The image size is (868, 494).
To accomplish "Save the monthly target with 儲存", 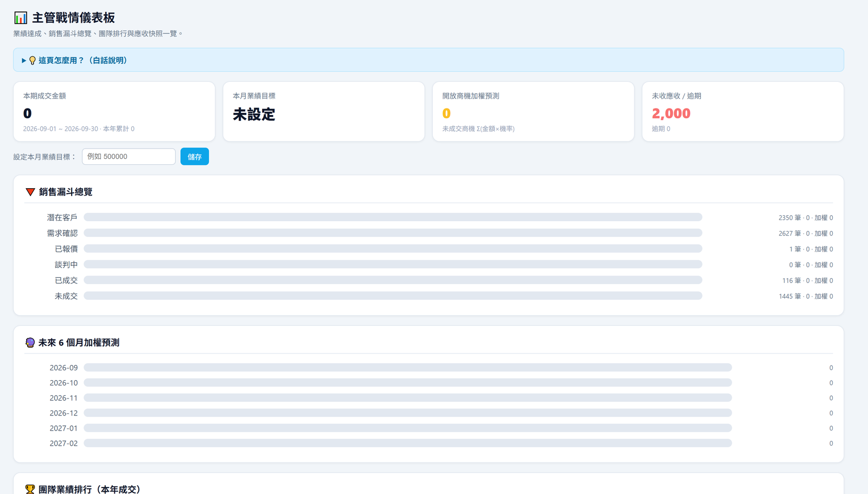I will (195, 157).
